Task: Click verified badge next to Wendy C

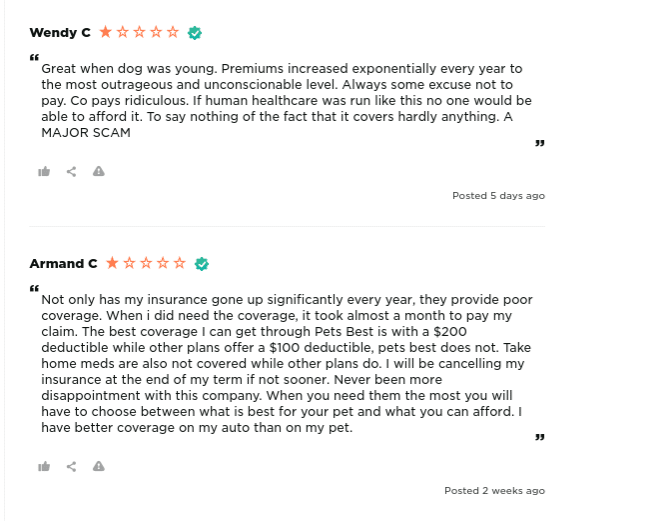Action: tap(194, 33)
